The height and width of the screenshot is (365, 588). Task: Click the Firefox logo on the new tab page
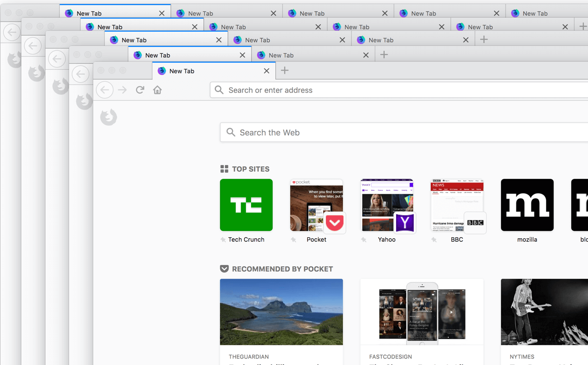(108, 117)
